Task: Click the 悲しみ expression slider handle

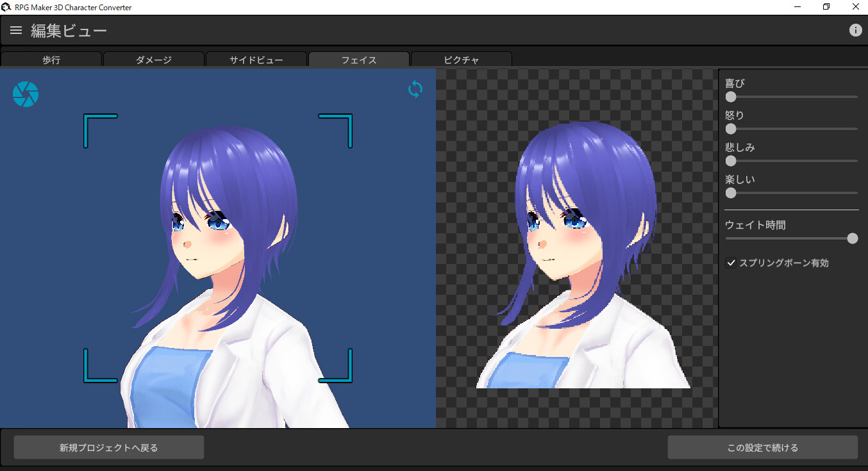Action: [x=730, y=161]
